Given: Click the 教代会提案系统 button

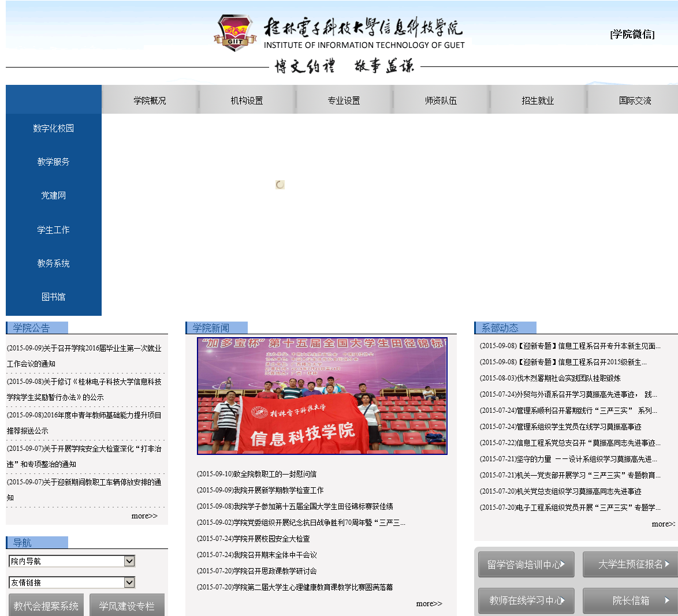Looking at the screenshot, I should 46,605.
